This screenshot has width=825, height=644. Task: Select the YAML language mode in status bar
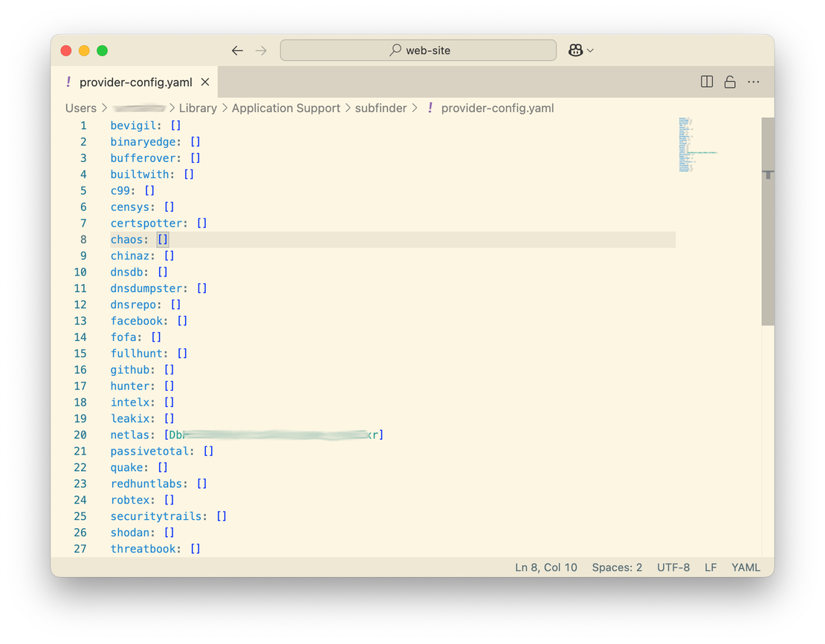[x=745, y=567]
